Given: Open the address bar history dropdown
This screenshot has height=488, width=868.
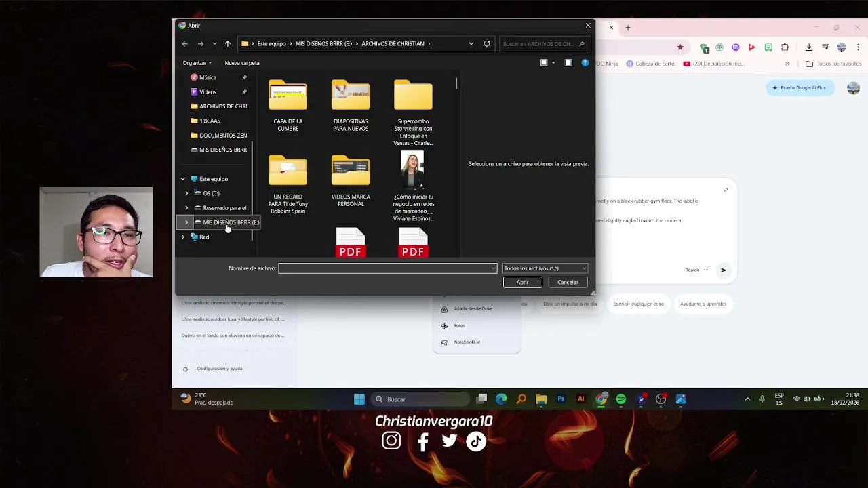Looking at the screenshot, I should point(471,43).
